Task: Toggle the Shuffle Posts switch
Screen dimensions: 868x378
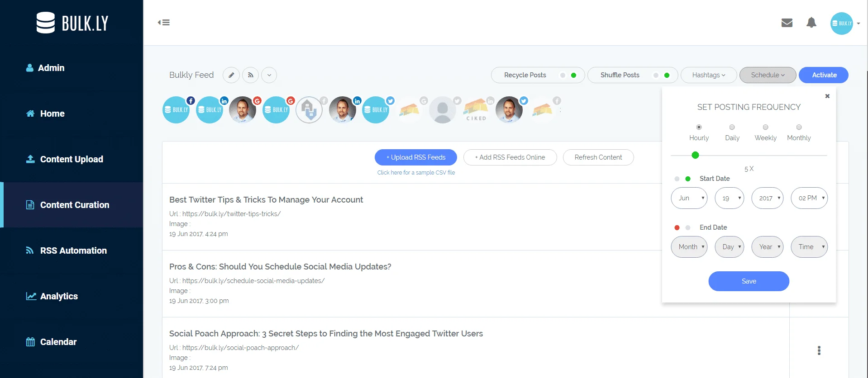Action: tap(661, 76)
